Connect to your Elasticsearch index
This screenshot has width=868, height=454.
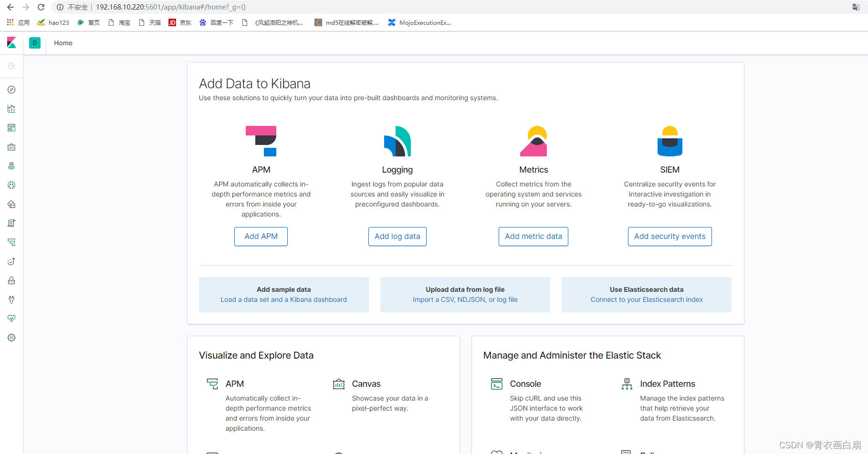[x=647, y=299]
